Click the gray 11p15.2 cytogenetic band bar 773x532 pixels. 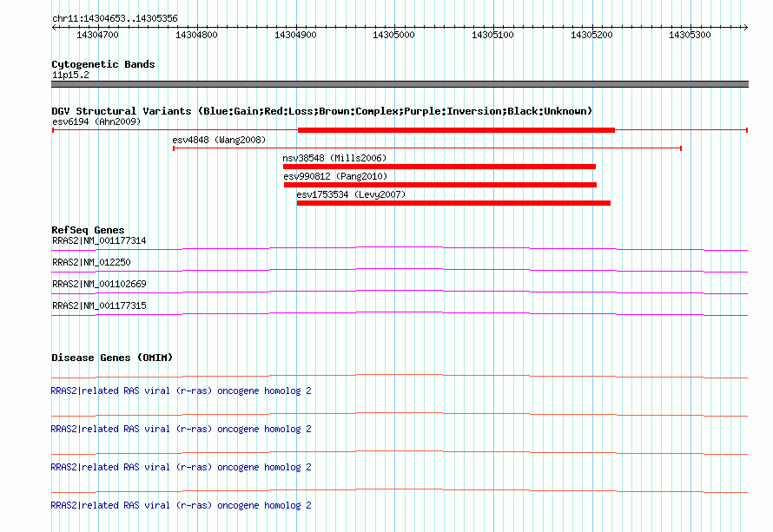pos(400,84)
